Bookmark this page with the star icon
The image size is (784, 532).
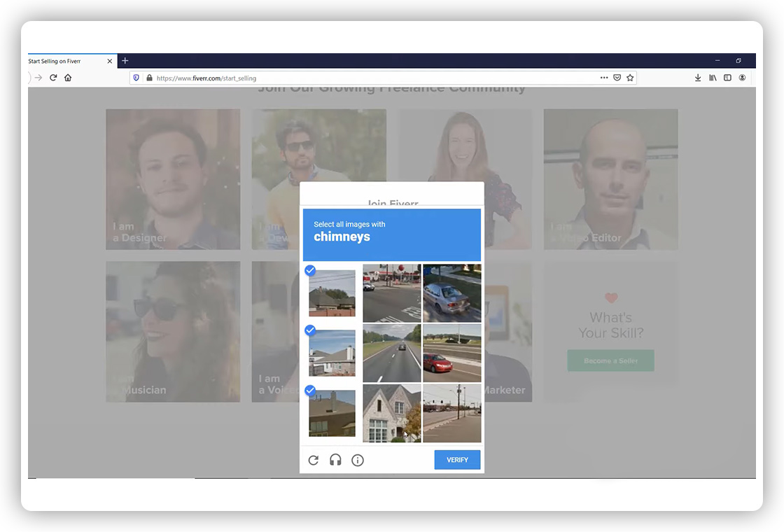(630, 78)
